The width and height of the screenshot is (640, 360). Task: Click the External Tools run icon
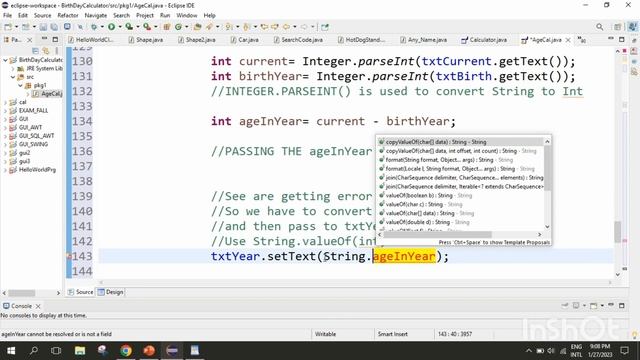click(147, 27)
